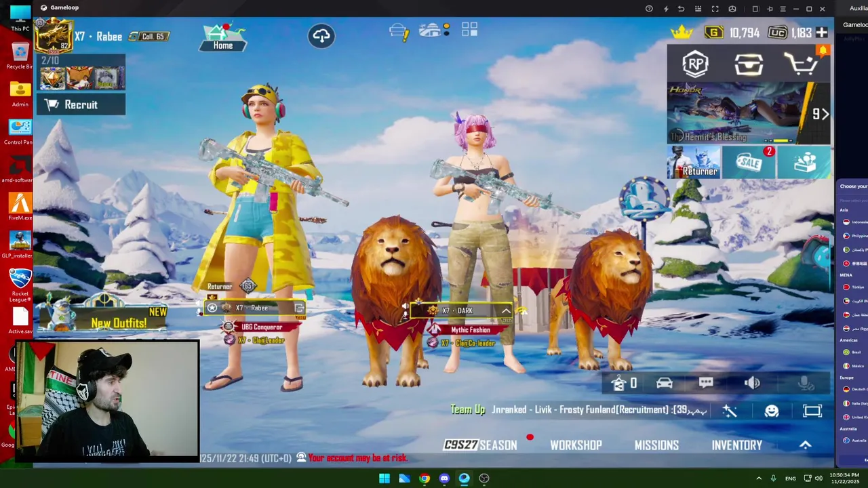Click the lobby fullscreen frame icon

point(812,411)
